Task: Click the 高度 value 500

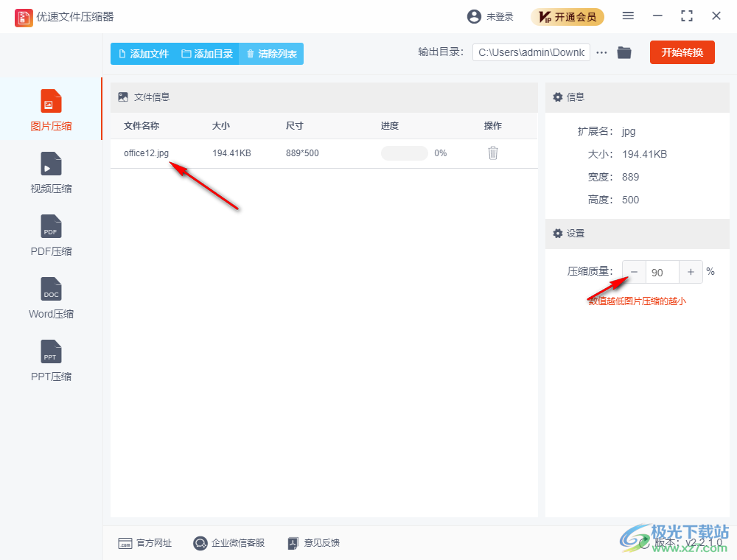Action: (x=630, y=200)
